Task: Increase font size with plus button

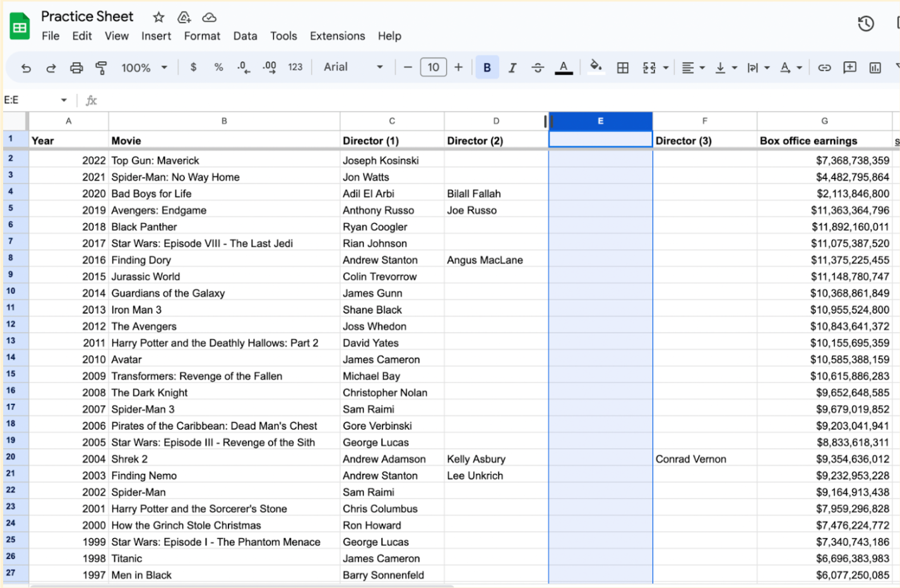Action: coord(458,67)
